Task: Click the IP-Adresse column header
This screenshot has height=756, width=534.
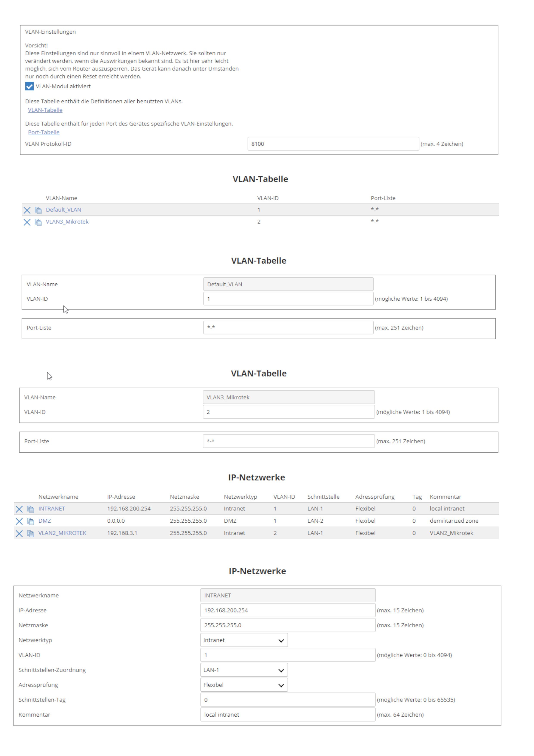Action: coord(121,497)
